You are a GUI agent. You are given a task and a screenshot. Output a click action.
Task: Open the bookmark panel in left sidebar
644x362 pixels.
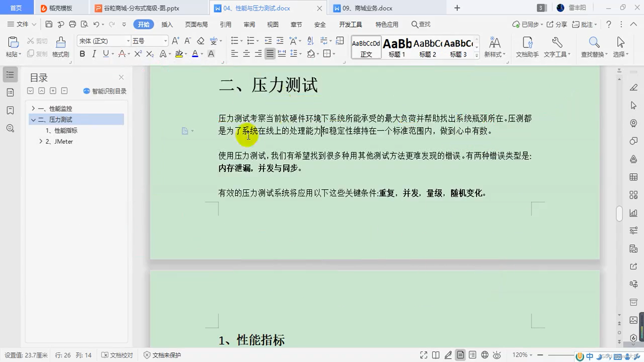click(10, 110)
